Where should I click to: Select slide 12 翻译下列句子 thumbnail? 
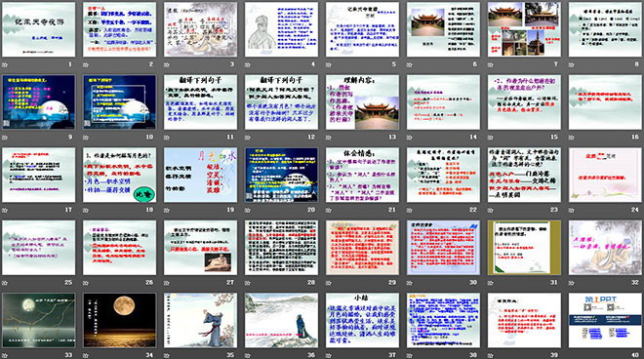[281, 102]
